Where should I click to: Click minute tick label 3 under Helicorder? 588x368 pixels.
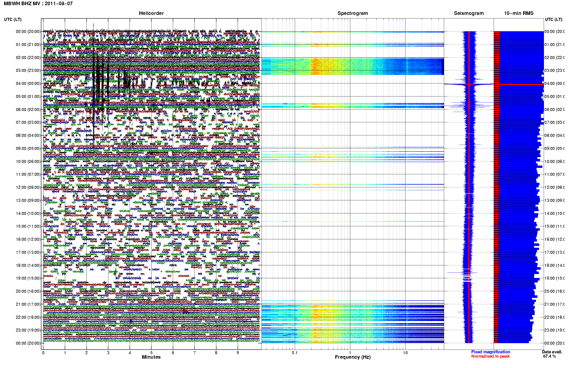[x=108, y=353]
